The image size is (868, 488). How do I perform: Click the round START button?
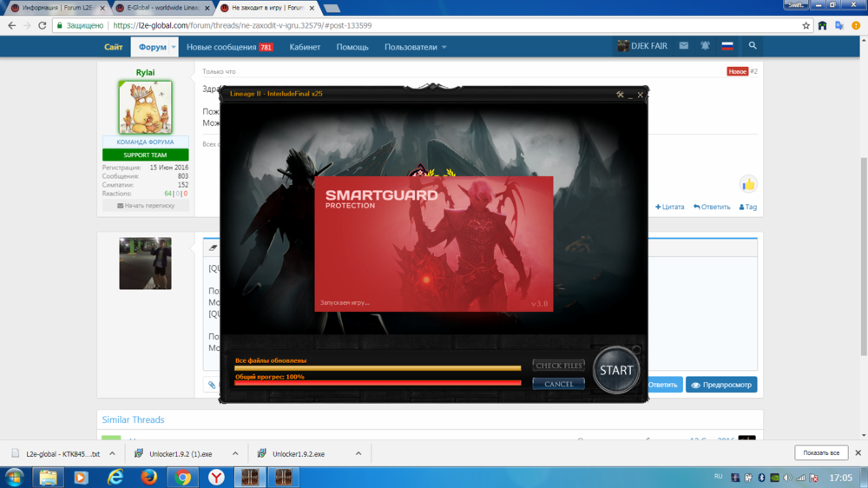(x=616, y=370)
